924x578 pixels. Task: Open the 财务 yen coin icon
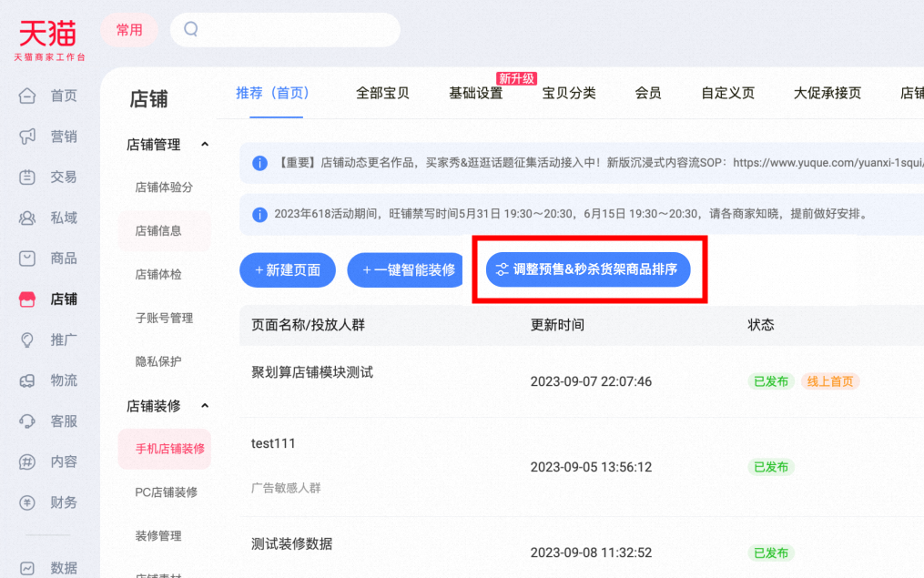[27, 502]
